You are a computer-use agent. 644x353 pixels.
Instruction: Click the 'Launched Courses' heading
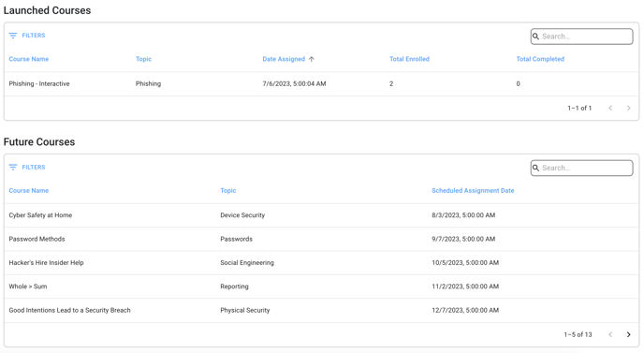tap(47, 10)
